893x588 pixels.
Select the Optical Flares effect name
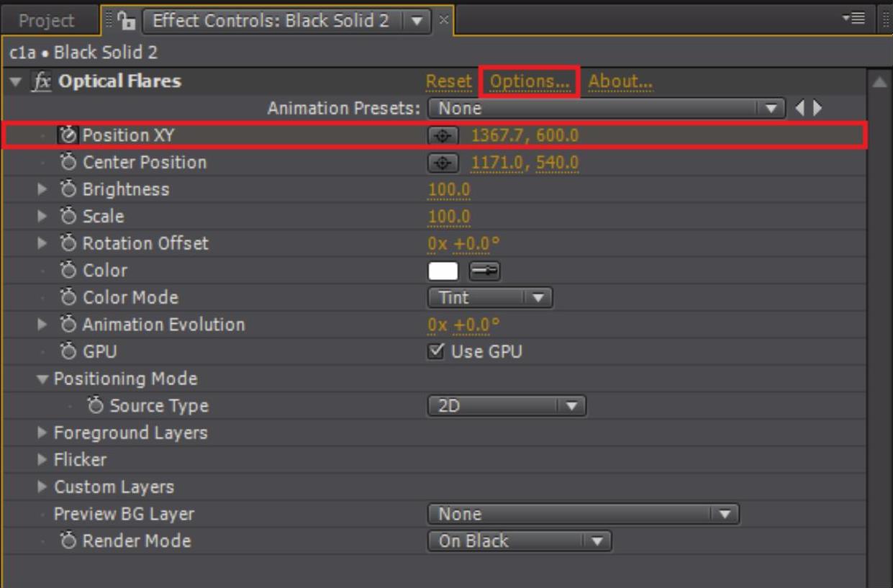coord(119,81)
